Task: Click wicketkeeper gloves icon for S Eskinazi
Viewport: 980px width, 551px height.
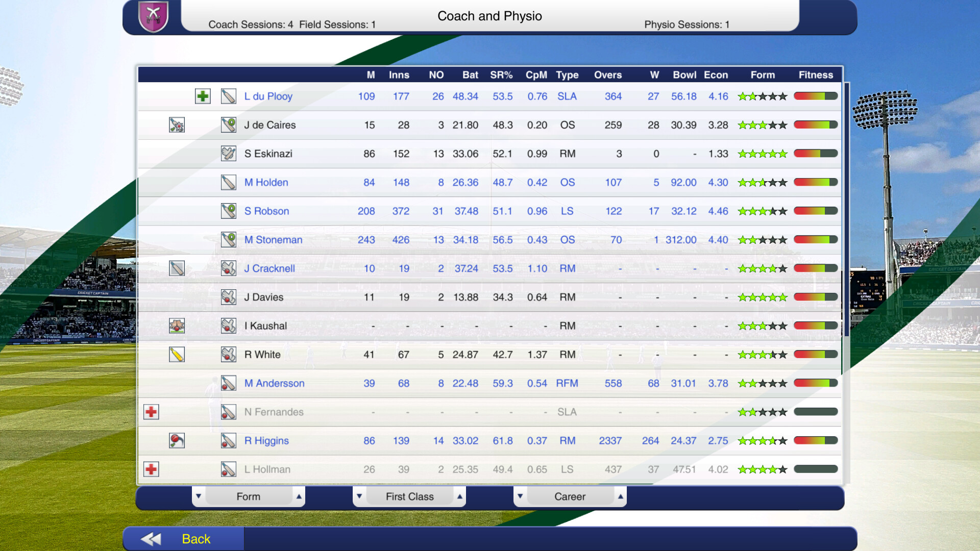Action: (x=228, y=154)
